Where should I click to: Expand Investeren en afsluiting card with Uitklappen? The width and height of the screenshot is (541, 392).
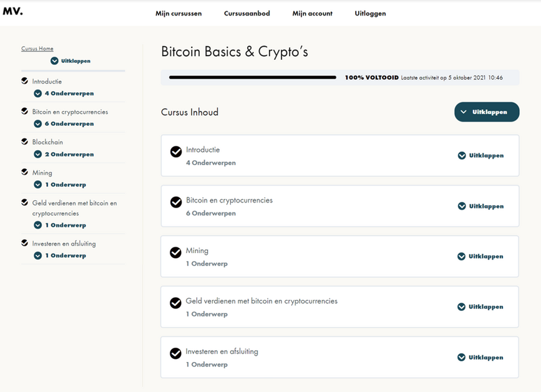[x=480, y=358]
